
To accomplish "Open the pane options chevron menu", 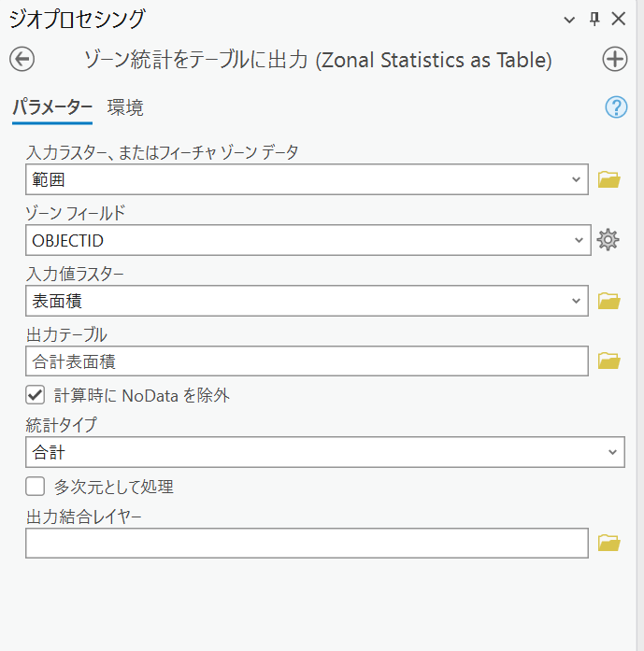I will [x=569, y=19].
